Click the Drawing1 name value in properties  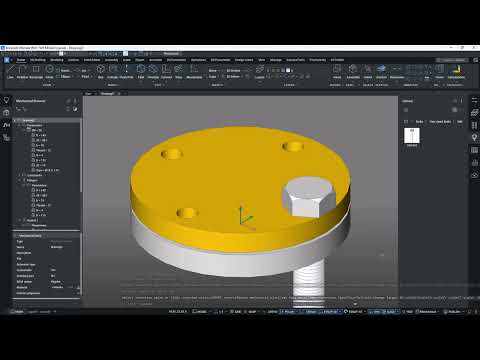(x=57, y=247)
